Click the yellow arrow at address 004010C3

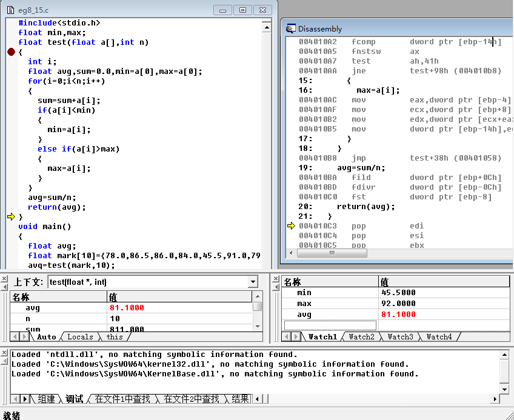click(x=291, y=226)
